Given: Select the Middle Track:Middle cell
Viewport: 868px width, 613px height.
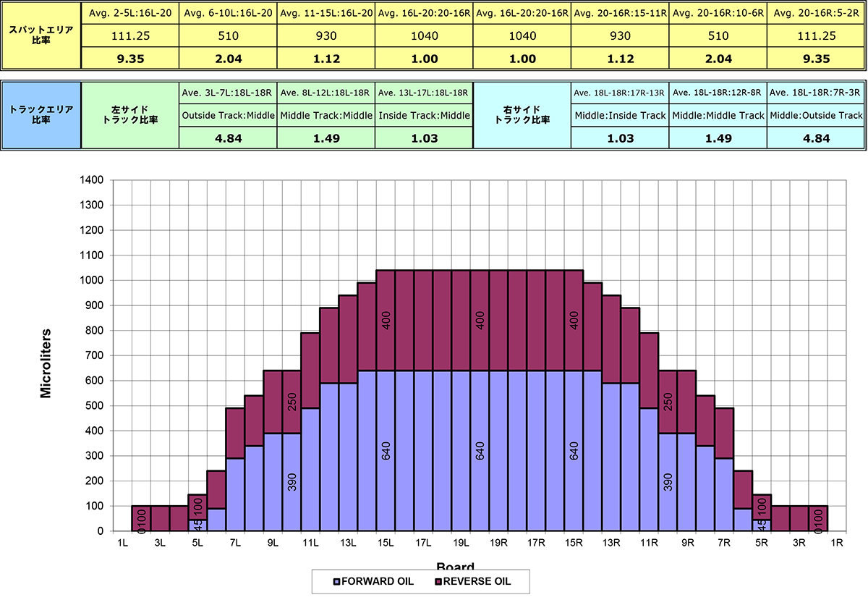Looking at the screenshot, I should point(326,115).
